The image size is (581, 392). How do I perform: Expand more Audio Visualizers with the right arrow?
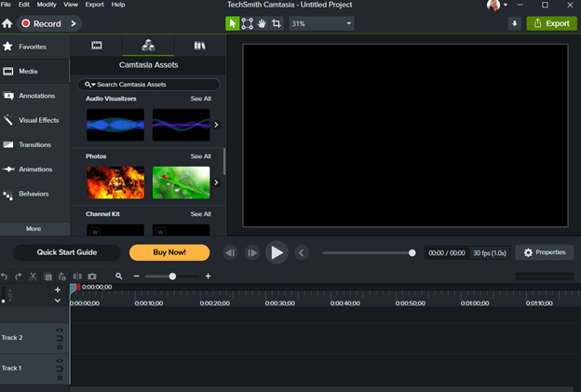pyautogui.click(x=216, y=124)
